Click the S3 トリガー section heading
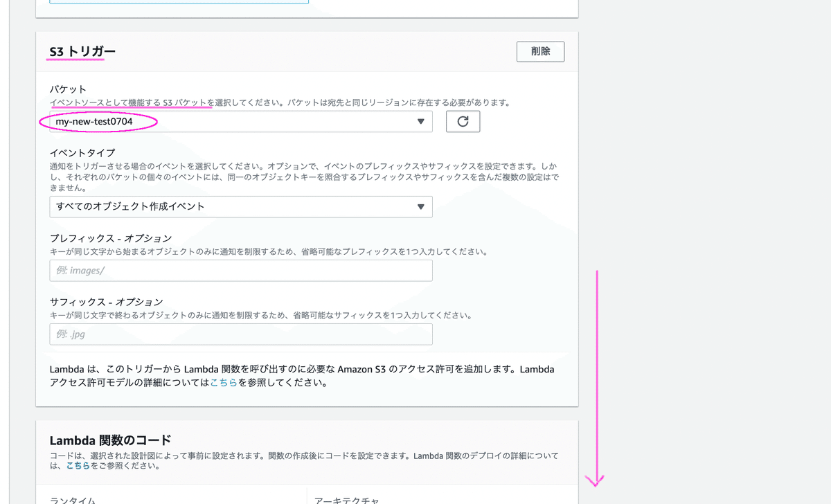Viewport: 831px width, 504px height. coord(82,52)
